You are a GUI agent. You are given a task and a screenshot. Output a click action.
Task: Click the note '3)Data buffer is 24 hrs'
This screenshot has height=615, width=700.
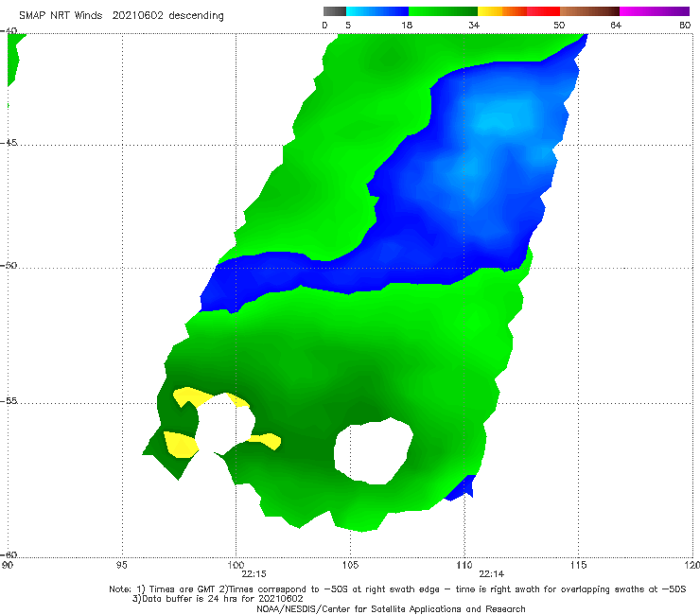[218, 599]
